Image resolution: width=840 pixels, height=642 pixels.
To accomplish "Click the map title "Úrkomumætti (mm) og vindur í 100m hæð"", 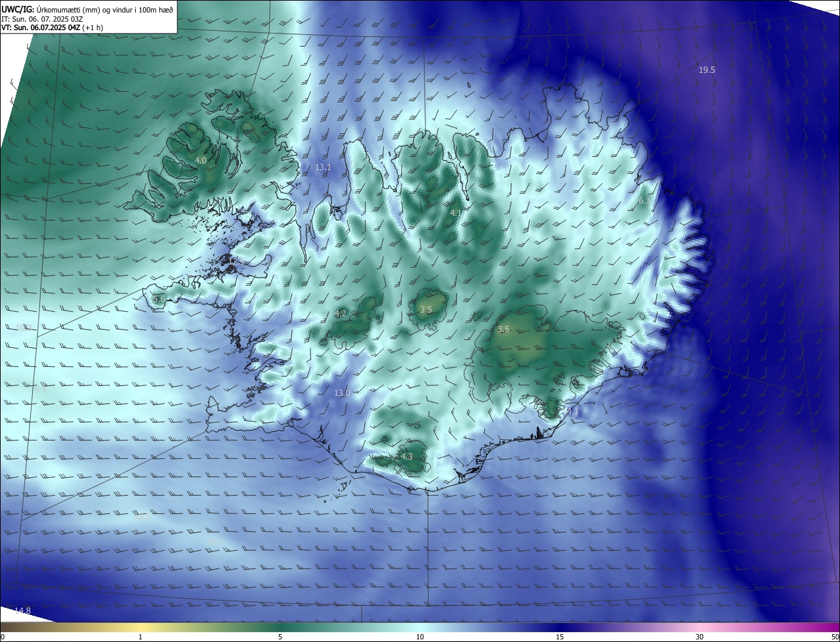I will pos(104,9).
